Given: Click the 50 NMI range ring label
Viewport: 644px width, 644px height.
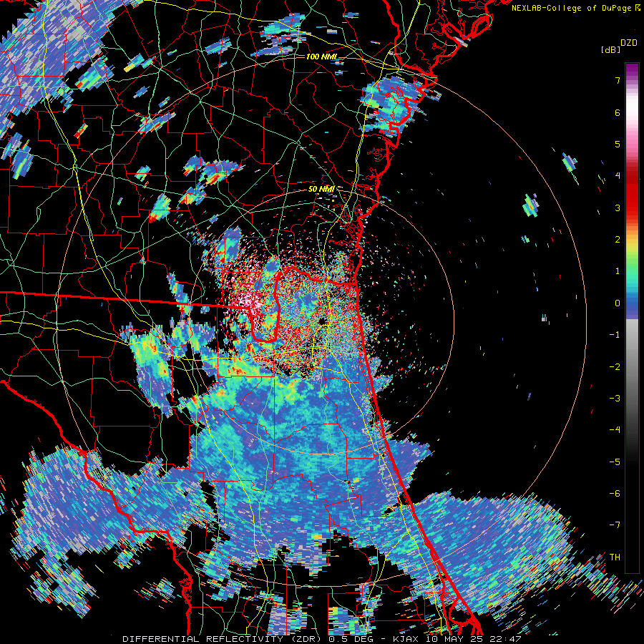Looking at the screenshot, I should click(x=321, y=189).
